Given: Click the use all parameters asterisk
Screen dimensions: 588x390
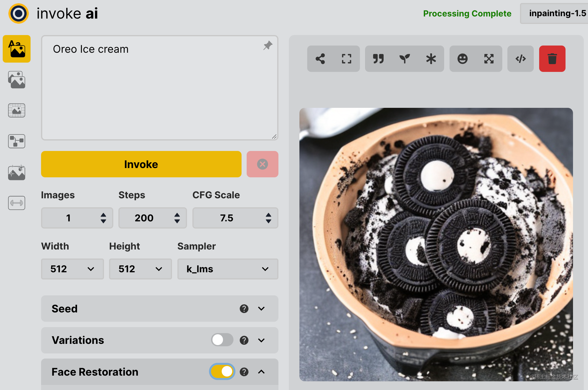Looking at the screenshot, I should 431,59.
